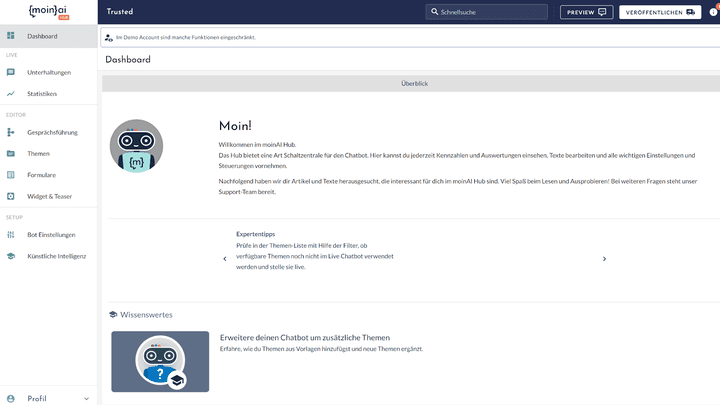Viewport: 720px width, 405px height.
Task: Click the magnifier icon in Schnellsuche
Action: pyautogui.click(x=434, y=12)
